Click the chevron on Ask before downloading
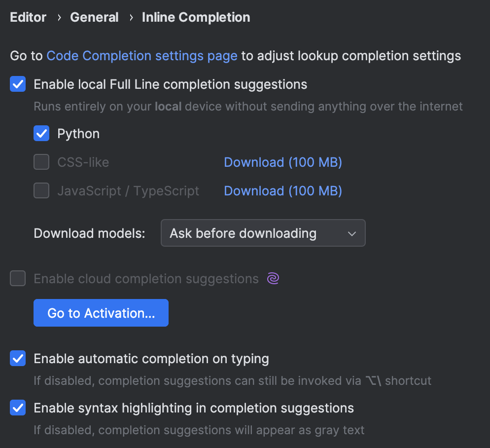 coord(352,233)
